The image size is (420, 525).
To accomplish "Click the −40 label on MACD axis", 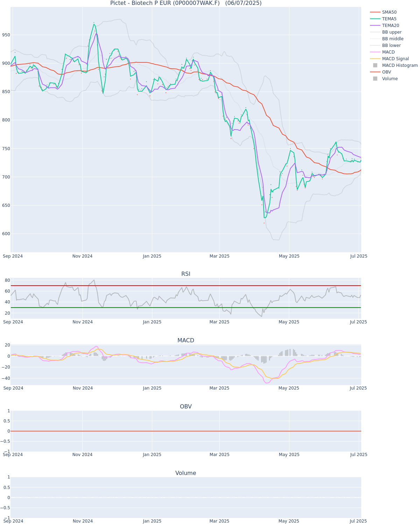I will tap(5, 378).
